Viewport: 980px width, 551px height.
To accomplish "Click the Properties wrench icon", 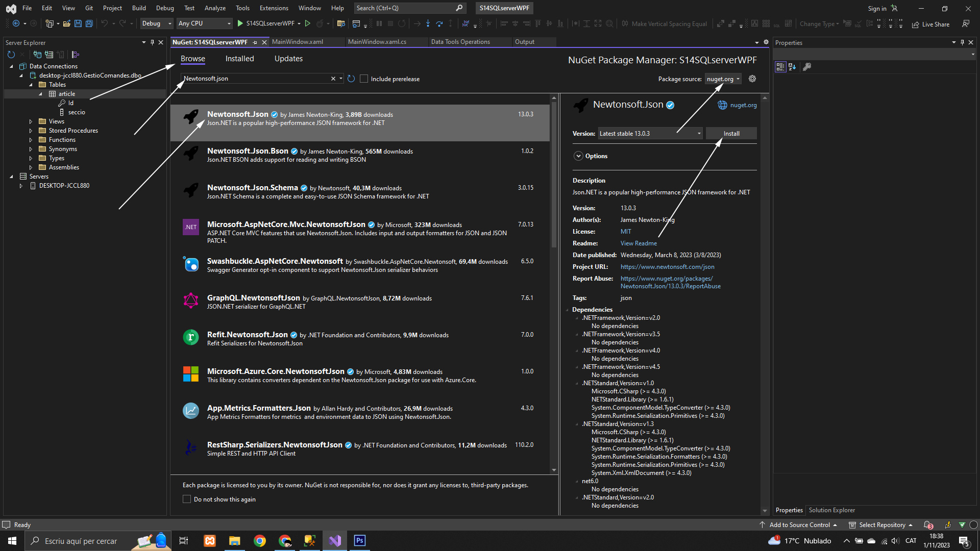I will pos(807,67).
